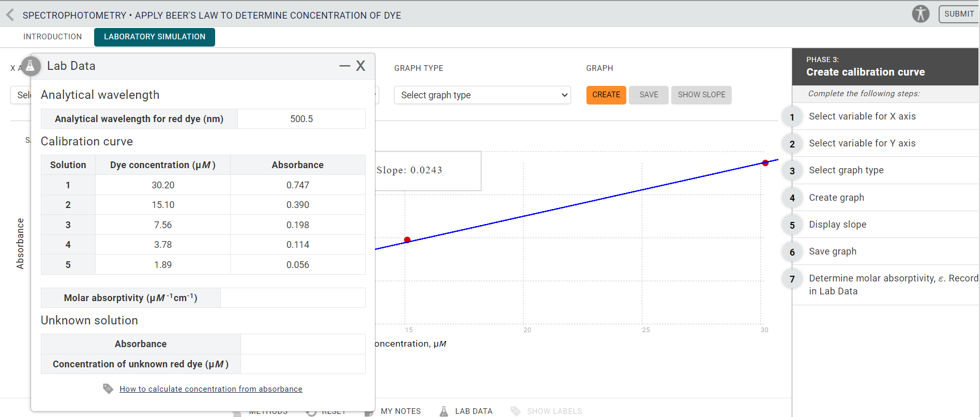Viewport: 980px width, 417px height.
Task: Click step 4 Create graph
Action: [x=836, y=198]
